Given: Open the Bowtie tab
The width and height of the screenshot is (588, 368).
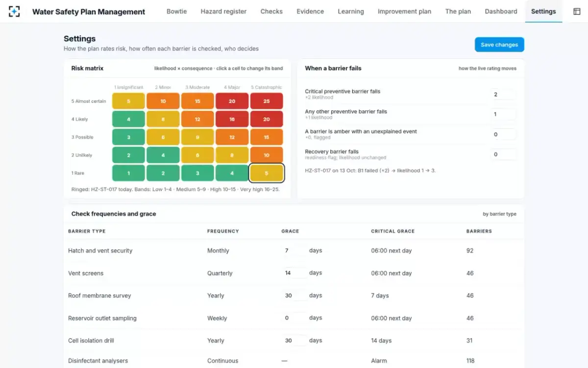Looking at the screenshot, I should pyautogui.click(x=176, y=11).
